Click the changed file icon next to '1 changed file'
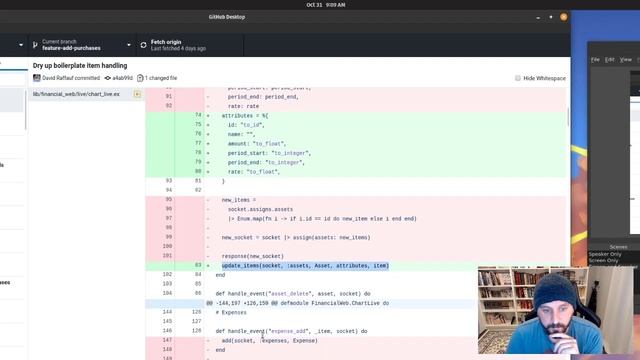This screenshot has height=360, width=640. (140, 78)
